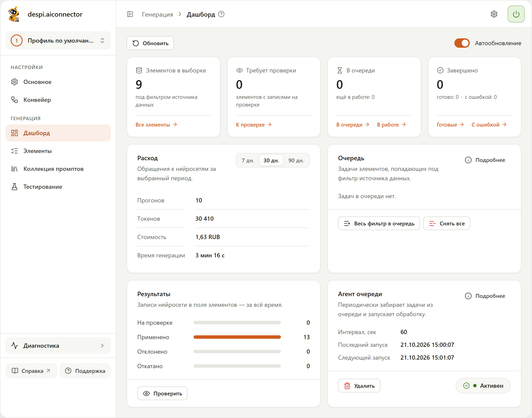Click the green power button
Image resolution: width=532 pixels, height=418 pixels.
click(x=516, y=14)
